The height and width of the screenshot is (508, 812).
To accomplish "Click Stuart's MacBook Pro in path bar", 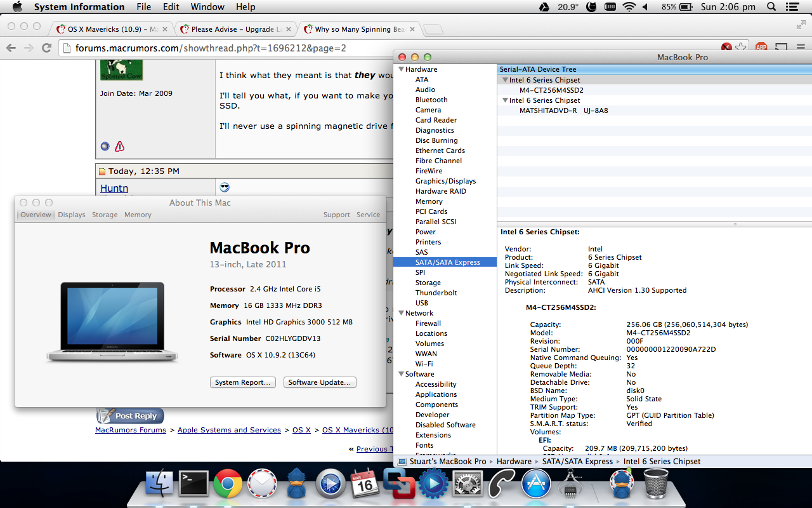I will click(442, 462).
